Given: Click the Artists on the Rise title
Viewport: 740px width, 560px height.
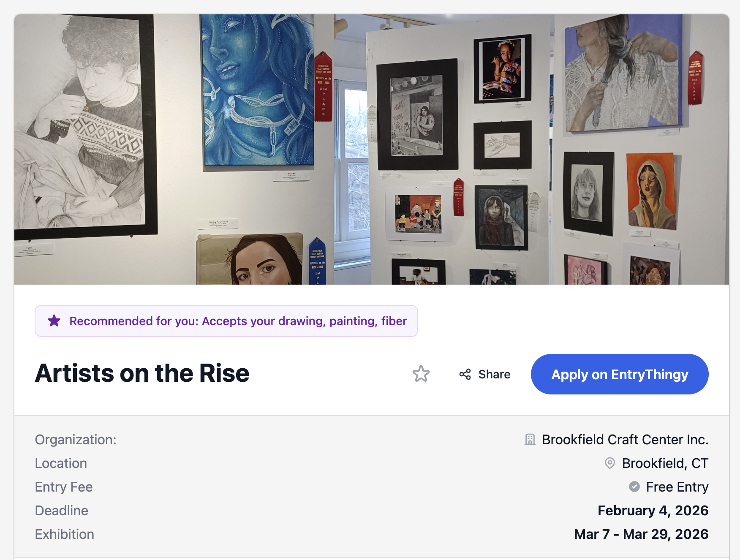Looking at the screenshot, I should tap(142, 373).
